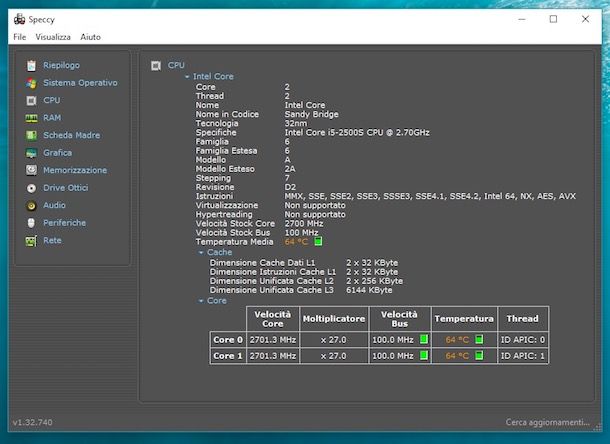Click Cerca aggiornamenti link
The width and height of the screenshot is (610, 444).
pos(548,422)
